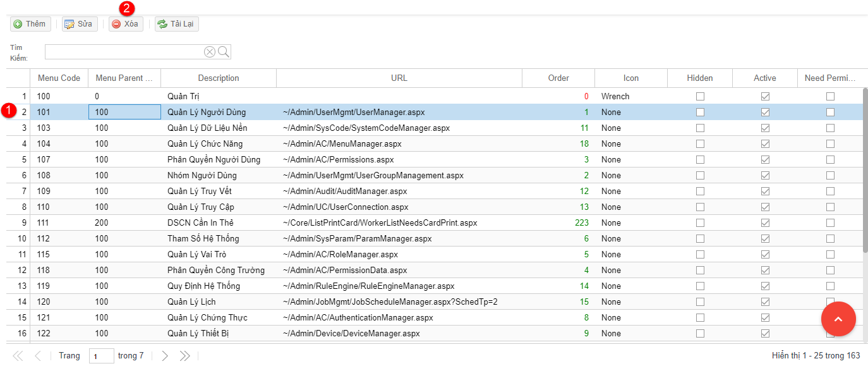The height and width of the screenshot is (366, 868).
Task: Click the Xóa (delete) button
Action: (x=125, y=24)
